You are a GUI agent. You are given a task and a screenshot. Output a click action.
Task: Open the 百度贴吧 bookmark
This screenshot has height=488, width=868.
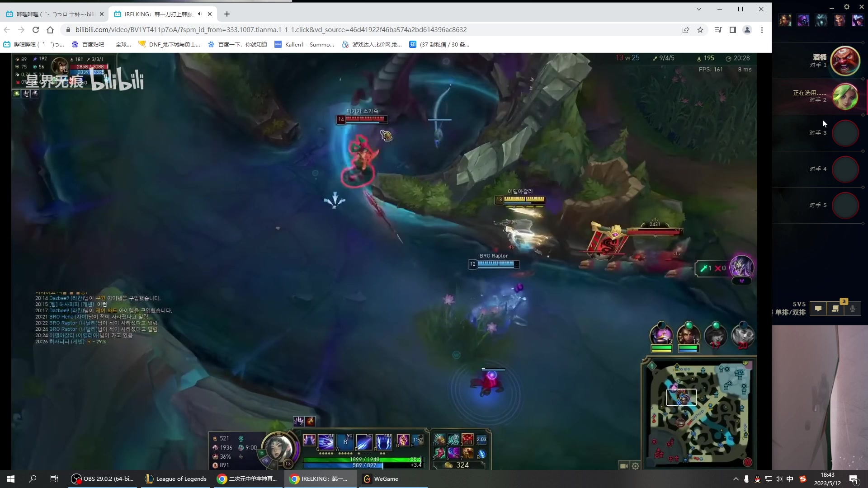coord(101,44)
